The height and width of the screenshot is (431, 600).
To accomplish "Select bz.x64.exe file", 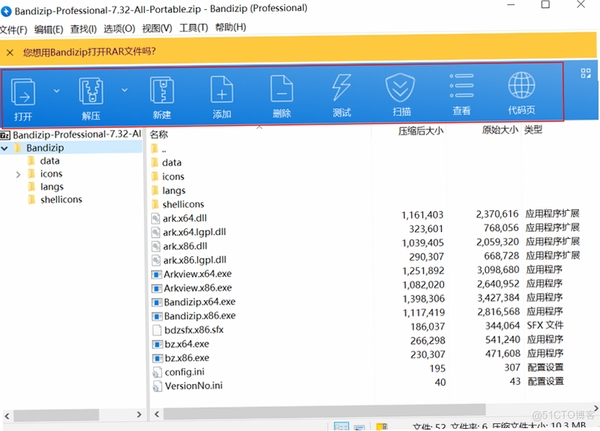I will pos(187,344).
